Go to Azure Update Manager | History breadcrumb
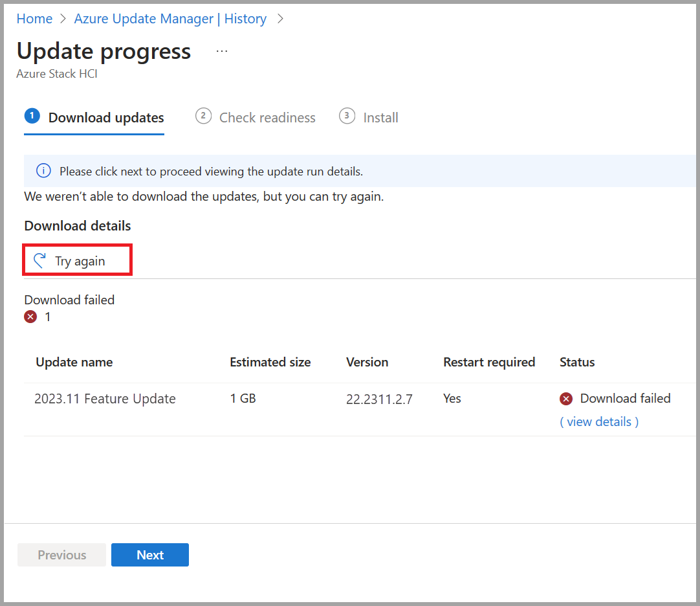Screen dimensions: 700x606 coord(170,19)
